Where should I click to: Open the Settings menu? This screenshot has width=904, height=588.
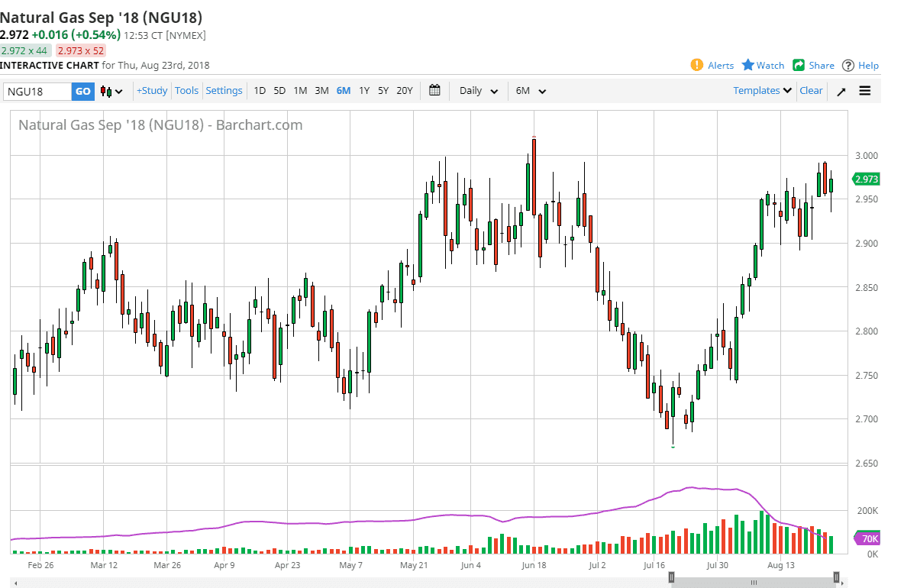pyautogui.click(x=224, y=91)
